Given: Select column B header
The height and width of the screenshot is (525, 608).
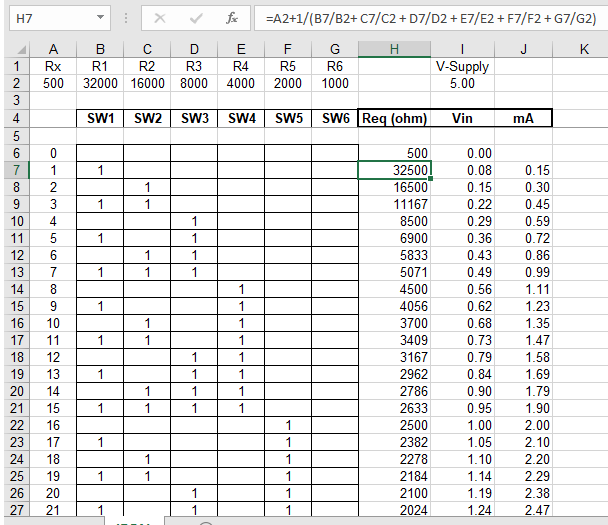Looking at the screenshot, I should (x=100, y=49).
